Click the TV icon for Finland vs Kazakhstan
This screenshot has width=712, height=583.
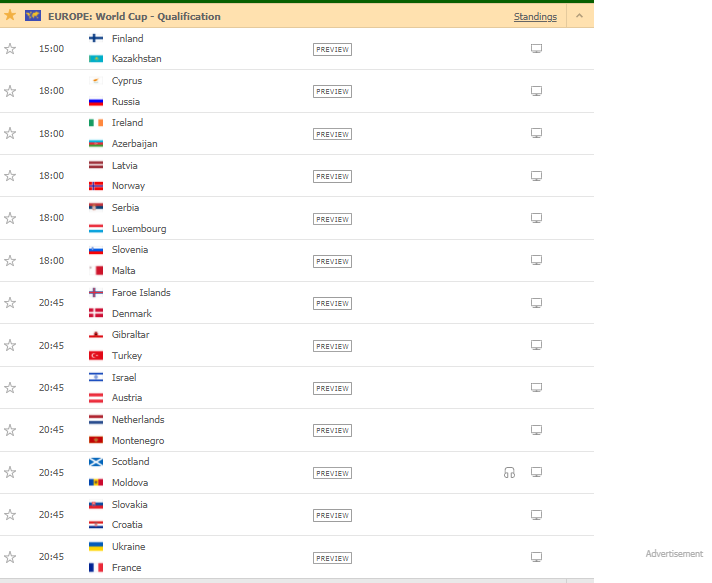[x=536, y=49]
